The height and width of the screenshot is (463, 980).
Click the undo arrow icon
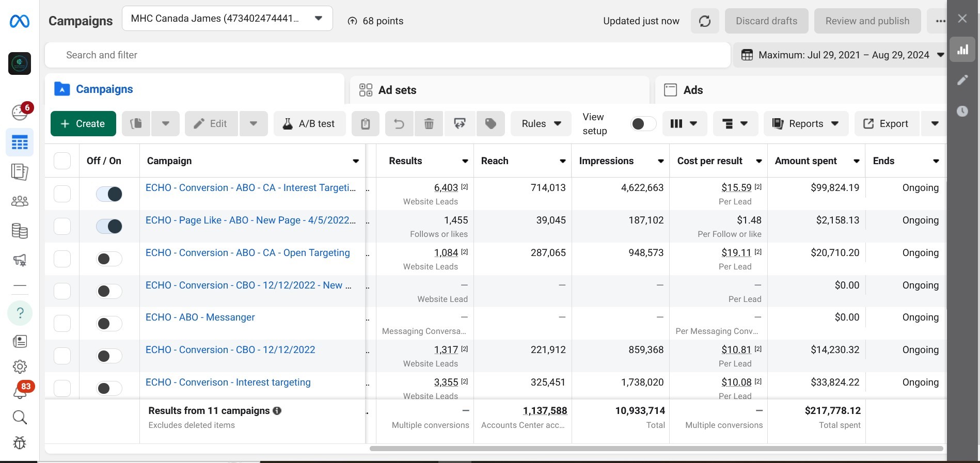pyautogui.click(x=399, y=124)
